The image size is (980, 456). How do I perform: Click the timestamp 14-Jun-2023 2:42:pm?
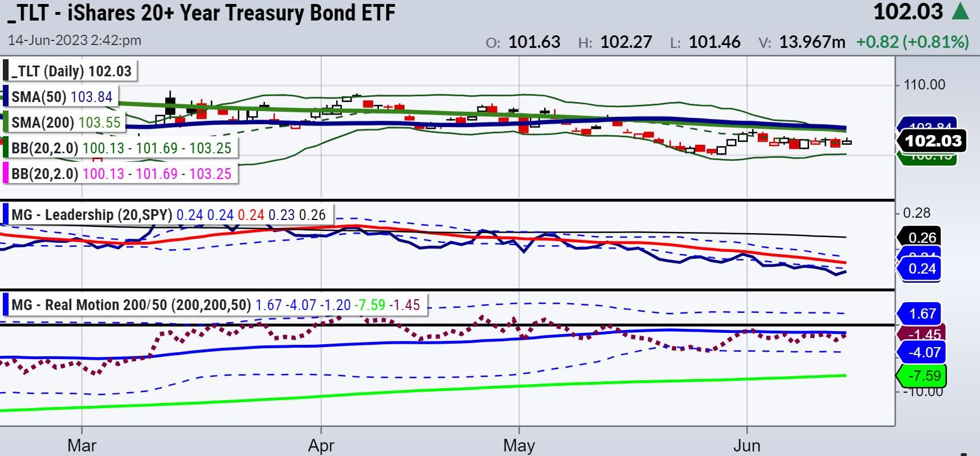[x=75, y=40]
